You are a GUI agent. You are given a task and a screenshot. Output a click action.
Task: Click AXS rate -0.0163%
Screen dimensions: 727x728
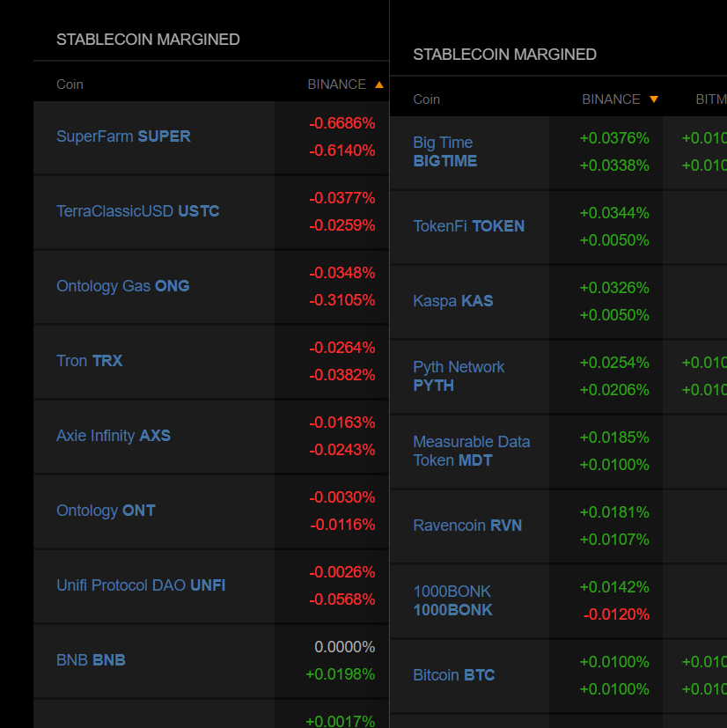point(342,422)
